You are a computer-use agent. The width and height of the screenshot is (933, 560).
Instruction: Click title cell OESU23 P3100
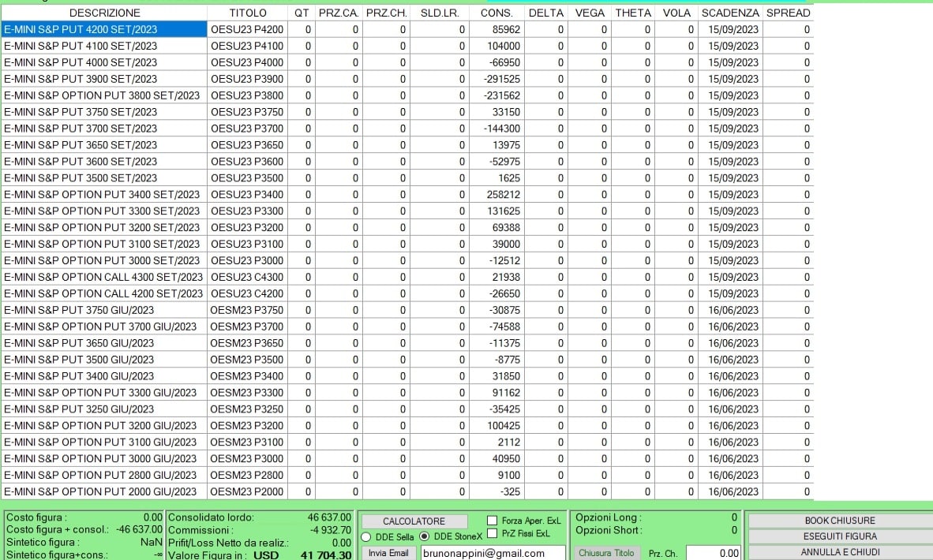[x=248, y=244]
